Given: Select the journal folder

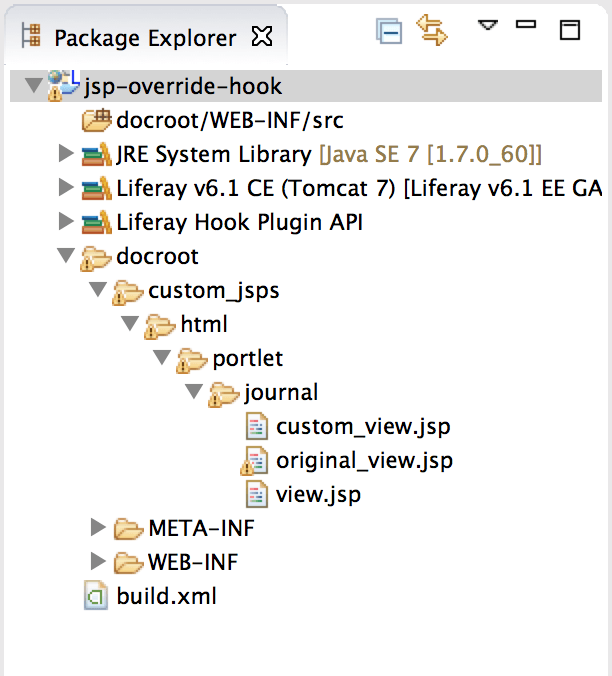Looking at the screenshot, I should coord(281,393).
